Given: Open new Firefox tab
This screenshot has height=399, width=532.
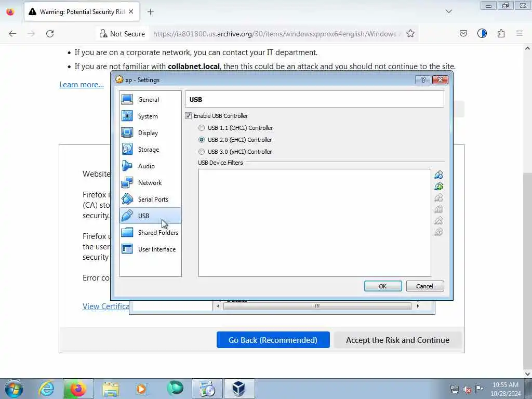Looking at the screenshot, I should pyautogui.click(x=150, y=12).
